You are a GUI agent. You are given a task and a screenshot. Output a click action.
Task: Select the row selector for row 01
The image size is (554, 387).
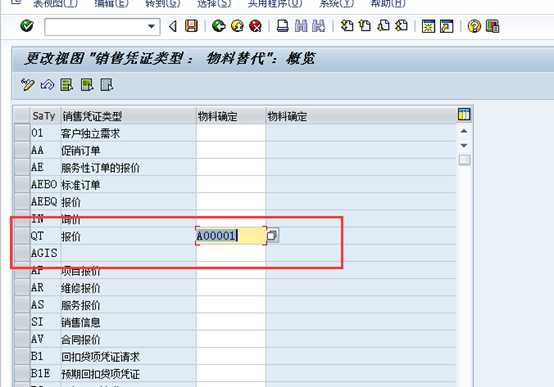[22, 133]
